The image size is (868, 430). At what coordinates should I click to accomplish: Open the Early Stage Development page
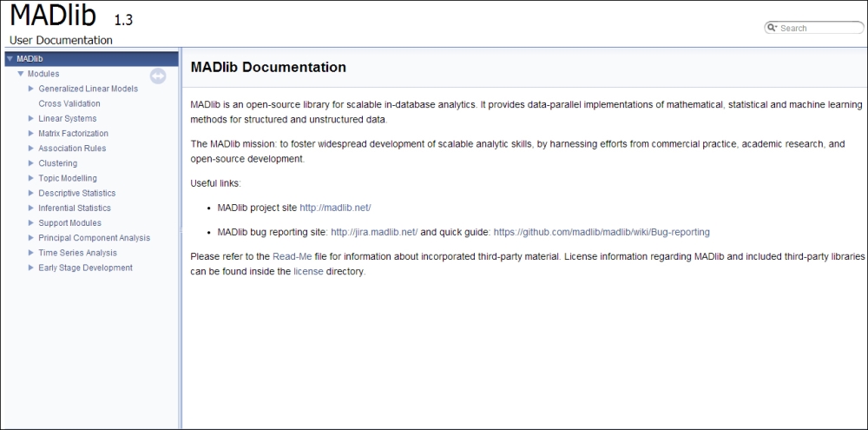tap(85, 268)
